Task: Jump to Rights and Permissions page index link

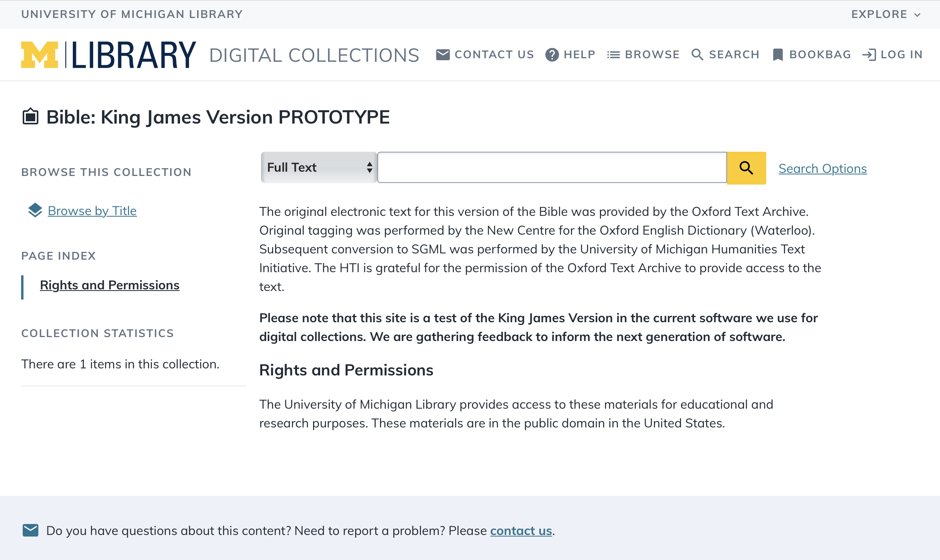Action: 110,285
